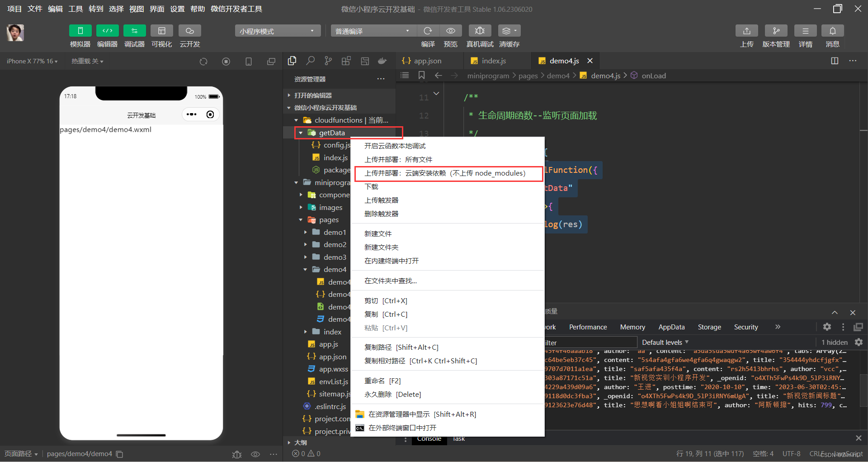This screenshot has width=868, height=462.
Task: Copy the page path icon in status bar
Action: (119, 454)
